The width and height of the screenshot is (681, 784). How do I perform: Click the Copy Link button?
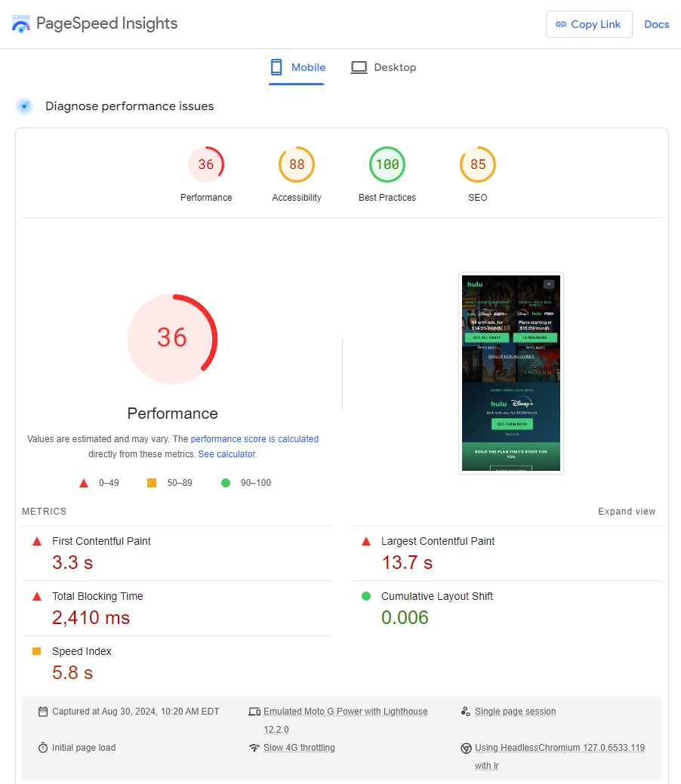(588, 23)
